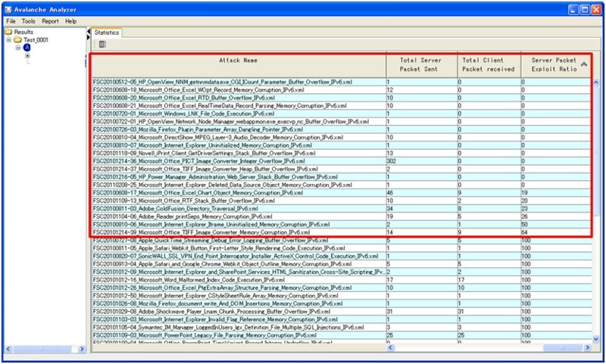Select Office_PICT_Image_Converter_Integer_Overflow row
This screenshot has width=606, height=364.
click(342, 161)
